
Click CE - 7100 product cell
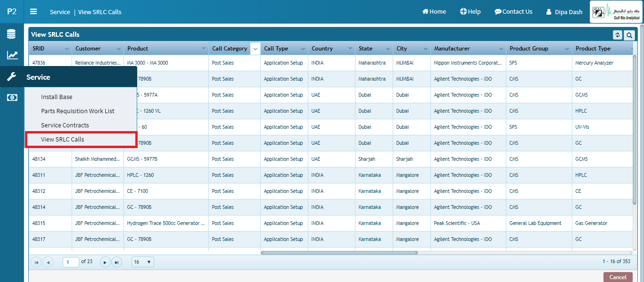[x=166, y=191]
